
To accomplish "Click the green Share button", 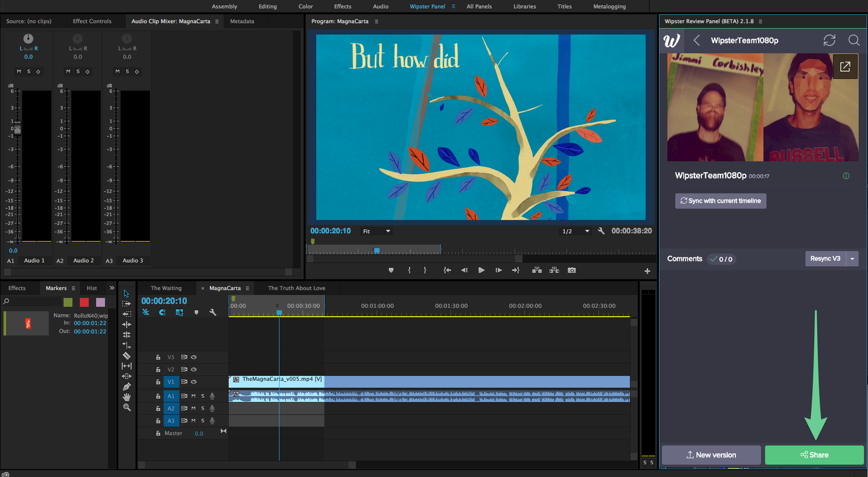I will (x=814, y=455).
